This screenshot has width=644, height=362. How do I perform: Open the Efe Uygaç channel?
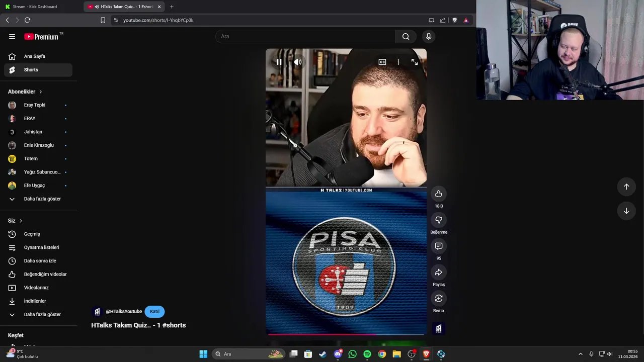point(38,186)
